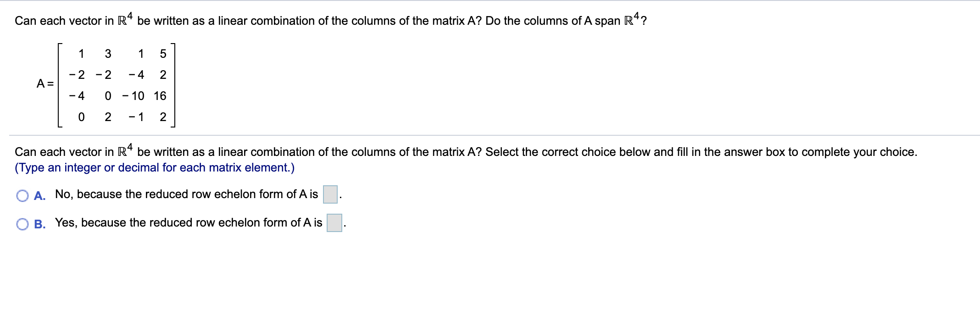
Task: Click the text Yes, because the reduced row echelon form
Action: (187, 223)
